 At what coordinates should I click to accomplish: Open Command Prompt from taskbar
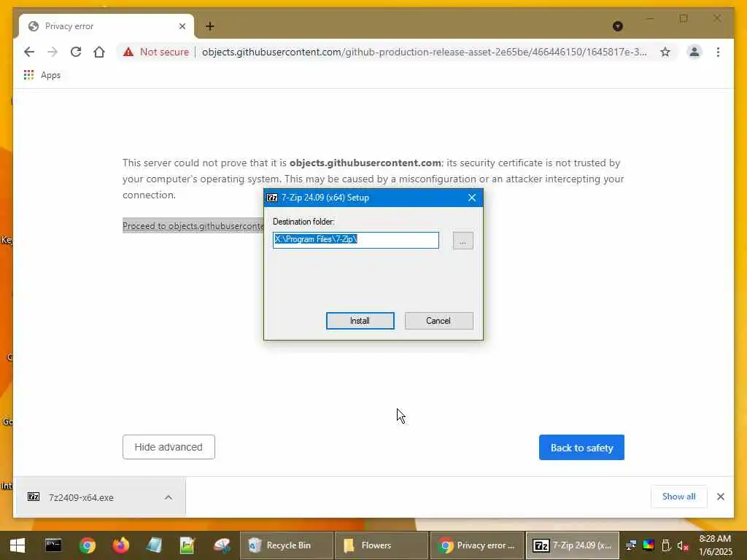tap(53, 545)
